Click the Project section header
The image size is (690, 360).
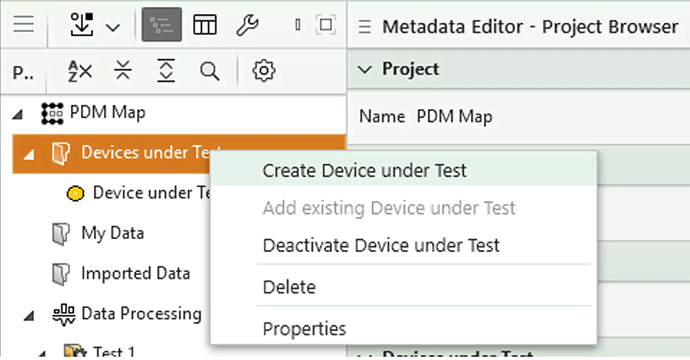[519, 69]
